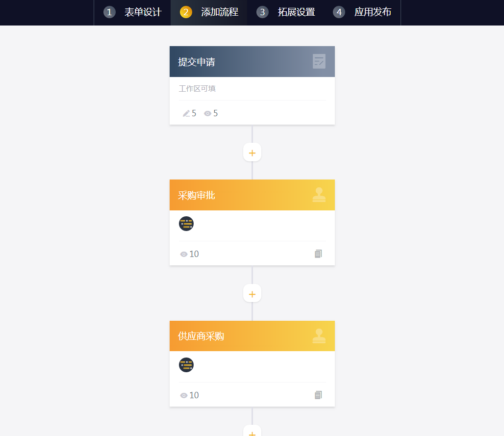Screen dimensions: 504x436
Task: Click the stamp icon on 采购审批 header
Action: tap(319, 195)
